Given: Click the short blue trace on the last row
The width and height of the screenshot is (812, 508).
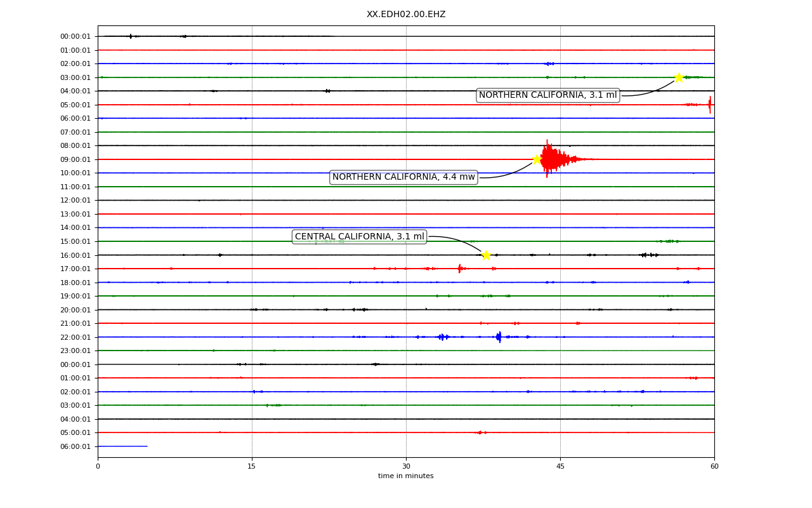Looking at the screenshot, I should (122, 446).
